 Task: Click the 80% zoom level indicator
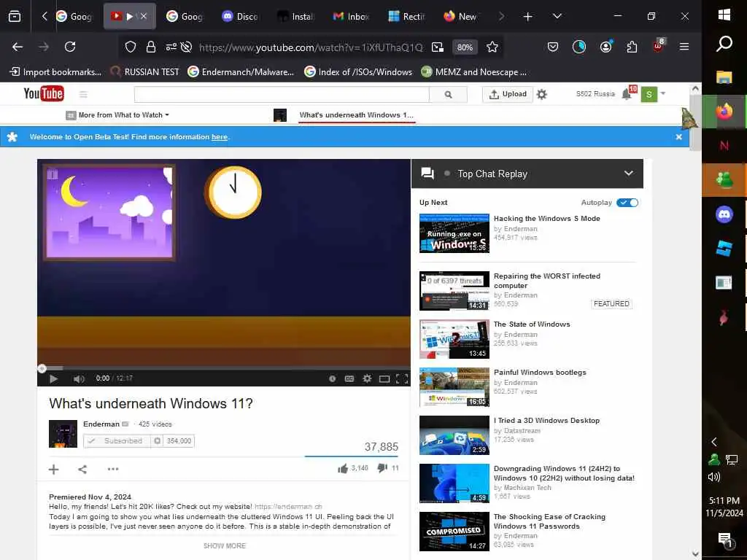tap(465, 47)
